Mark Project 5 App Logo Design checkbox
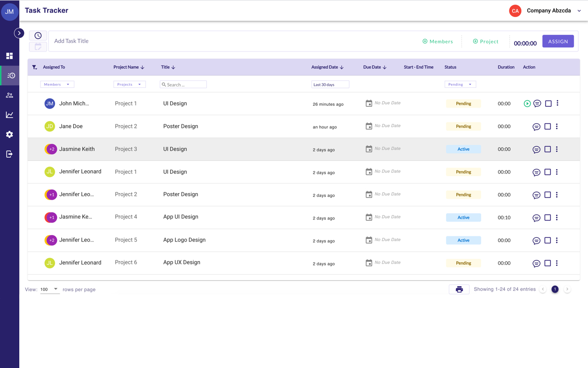This screenshot has width=588, height=368. [x=548, y=240]
